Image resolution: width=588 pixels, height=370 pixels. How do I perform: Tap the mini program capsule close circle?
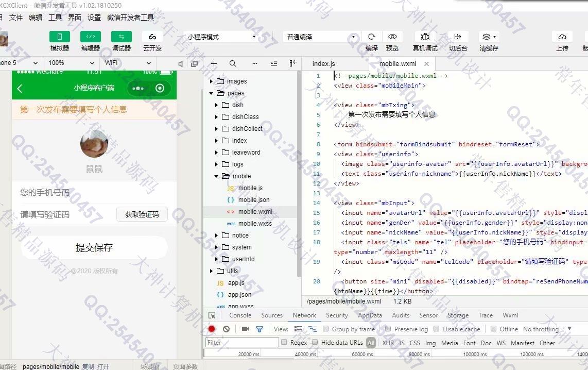(160, 88)
